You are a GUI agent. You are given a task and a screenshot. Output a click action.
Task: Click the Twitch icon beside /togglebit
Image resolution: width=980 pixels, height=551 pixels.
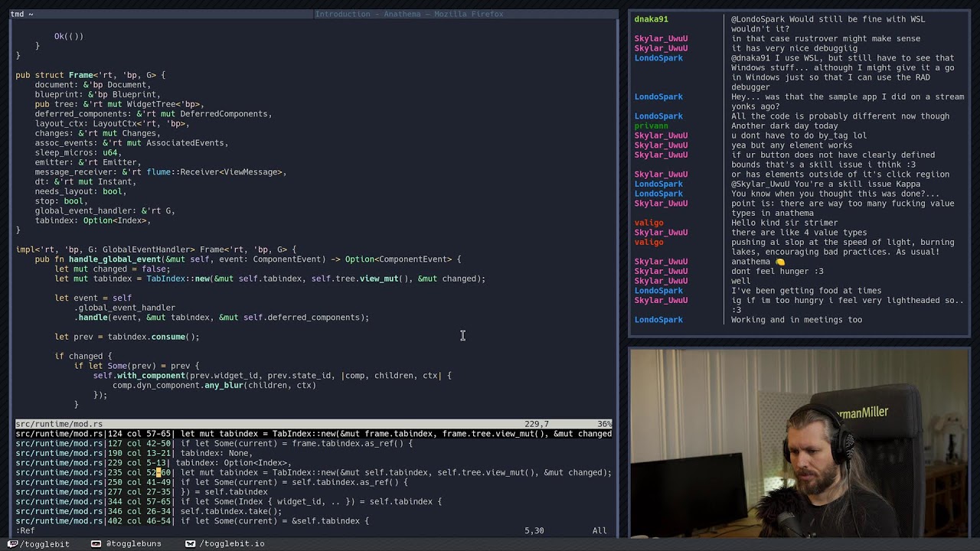[x=13, y=543]
